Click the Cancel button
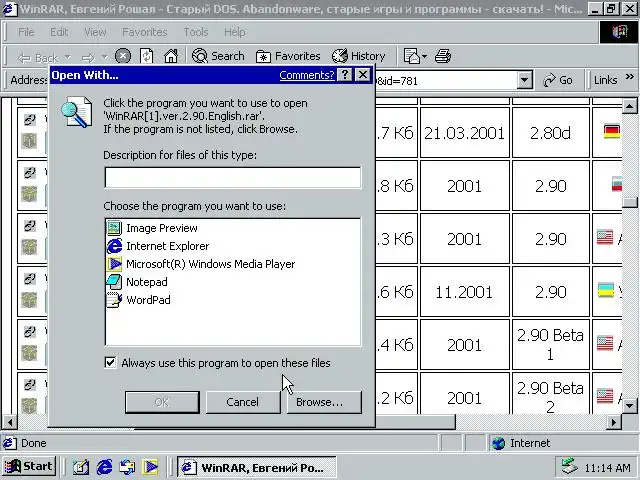 pos(243,402)
